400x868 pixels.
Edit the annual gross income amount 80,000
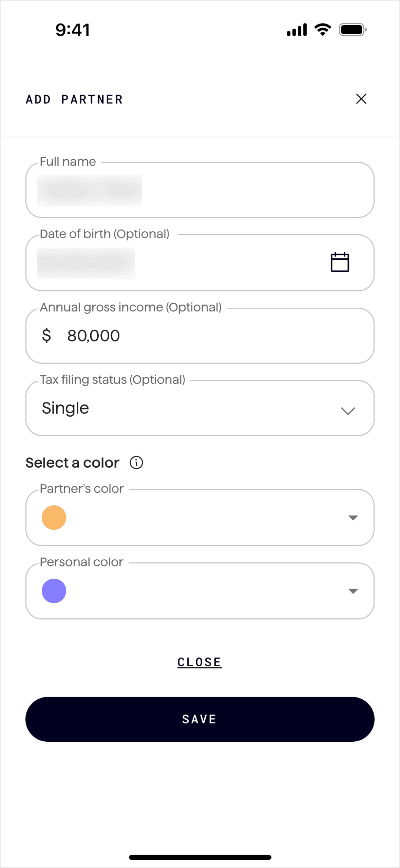click(x=94, y=336)
